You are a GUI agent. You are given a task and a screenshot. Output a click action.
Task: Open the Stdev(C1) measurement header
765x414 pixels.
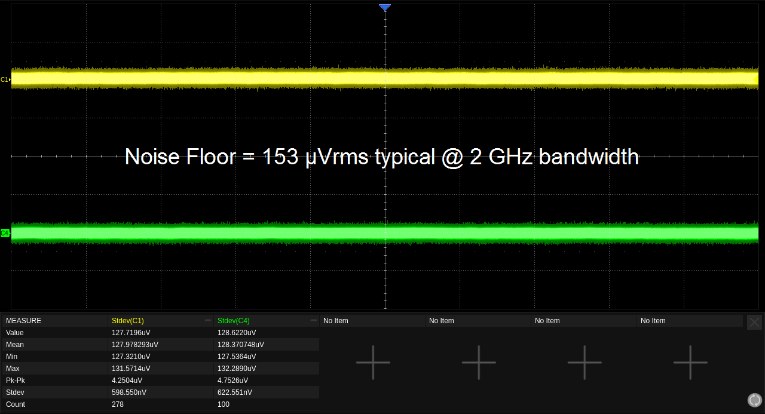128,320
